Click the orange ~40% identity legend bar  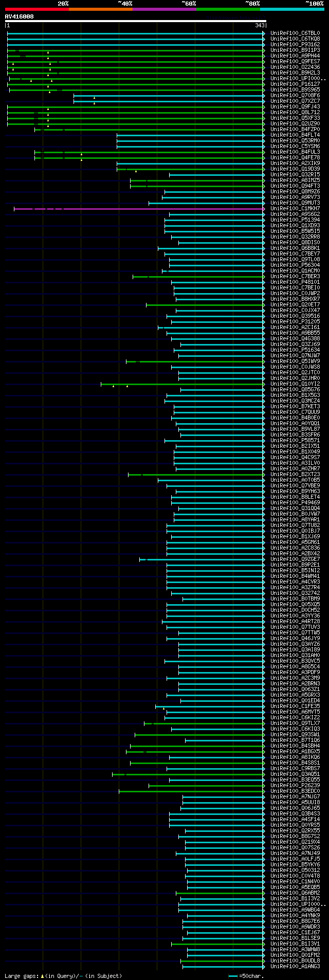pos(101,9)
